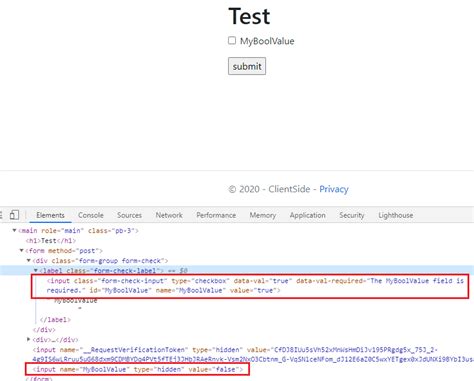Viewport: 474px width, 381px height.
Task: Select the __RequestVerificationToken input line
Action: (x=253, y=354)
